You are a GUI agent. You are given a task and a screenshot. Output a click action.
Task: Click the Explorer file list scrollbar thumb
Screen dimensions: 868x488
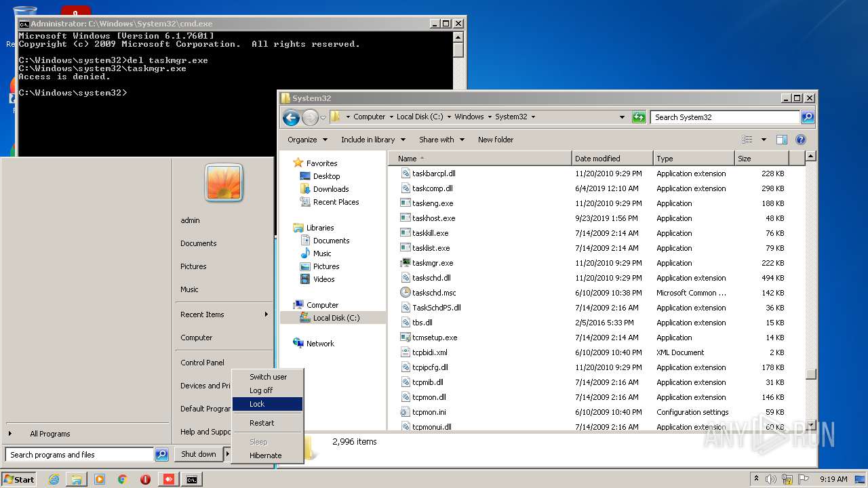tap(811, 373)
